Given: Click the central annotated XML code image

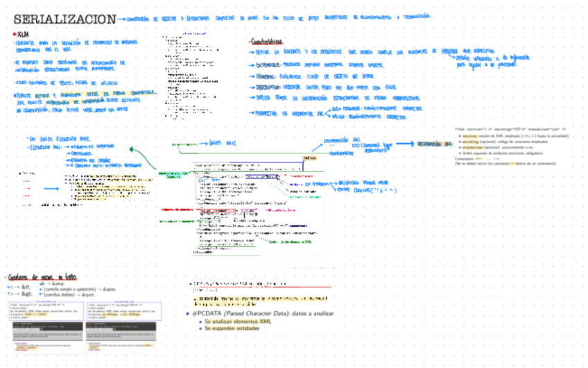Looking at the screenshot, I should tap(258, 209).
